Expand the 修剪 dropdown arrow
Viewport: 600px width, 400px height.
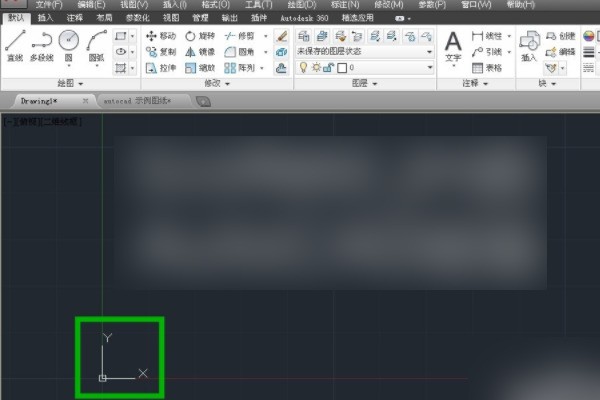(266, 36)
